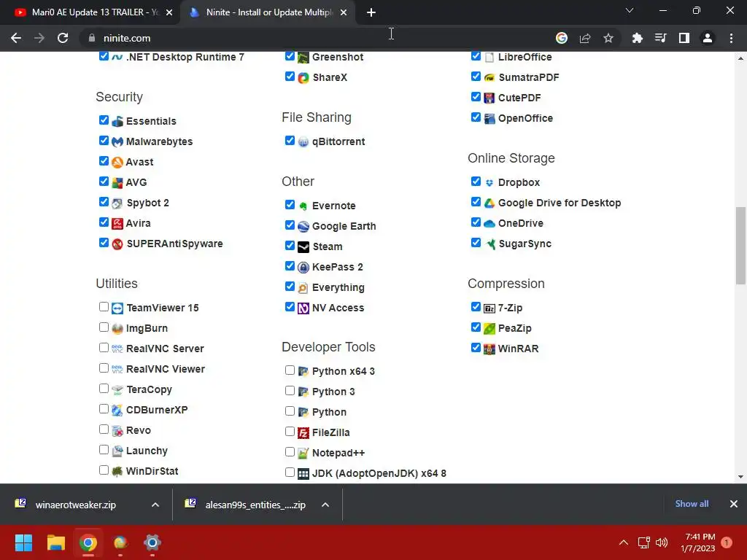747x560 pixels.
Task: Click the WinRAR icon
Action: coord(489,349)
